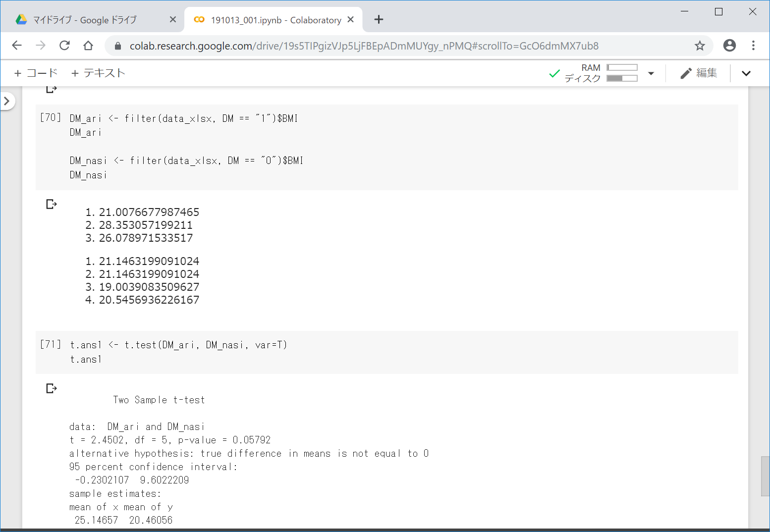The image size is (770, 532).
Task: Click the RAM usage bar indicator
Action: [622, 67]
